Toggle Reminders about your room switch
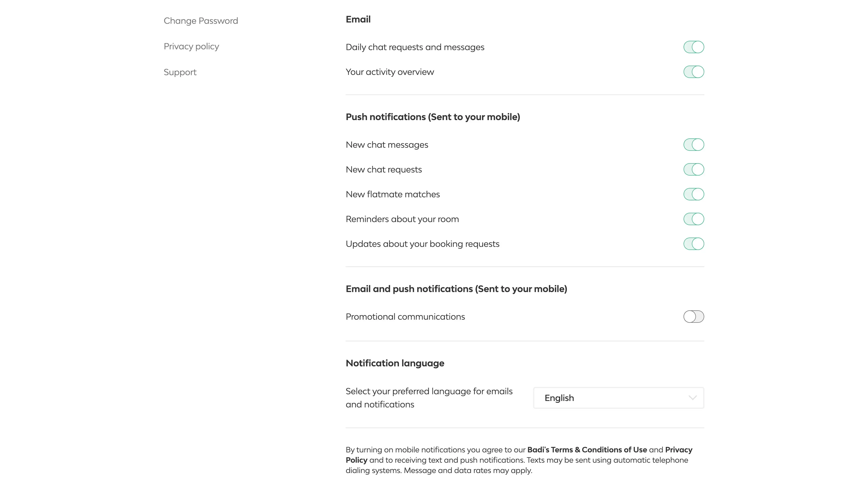 pyautogui.click(x=693, y=219)
